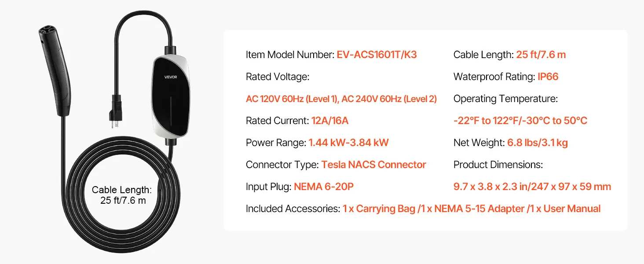Select the operating temperature range value

pos(520,121)
